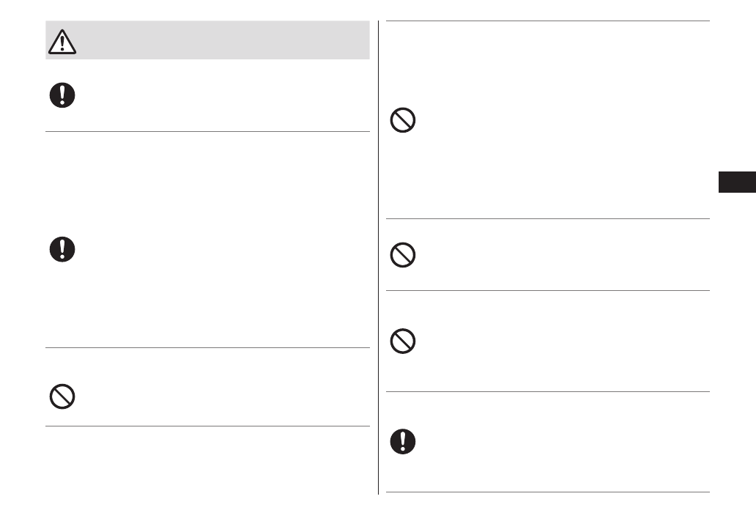Click the vertical divider between the two columns

click(x=379, y=256)
